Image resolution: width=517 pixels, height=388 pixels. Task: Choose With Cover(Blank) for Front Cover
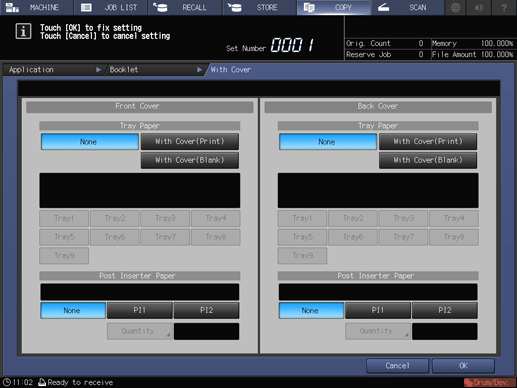point(190,160)
